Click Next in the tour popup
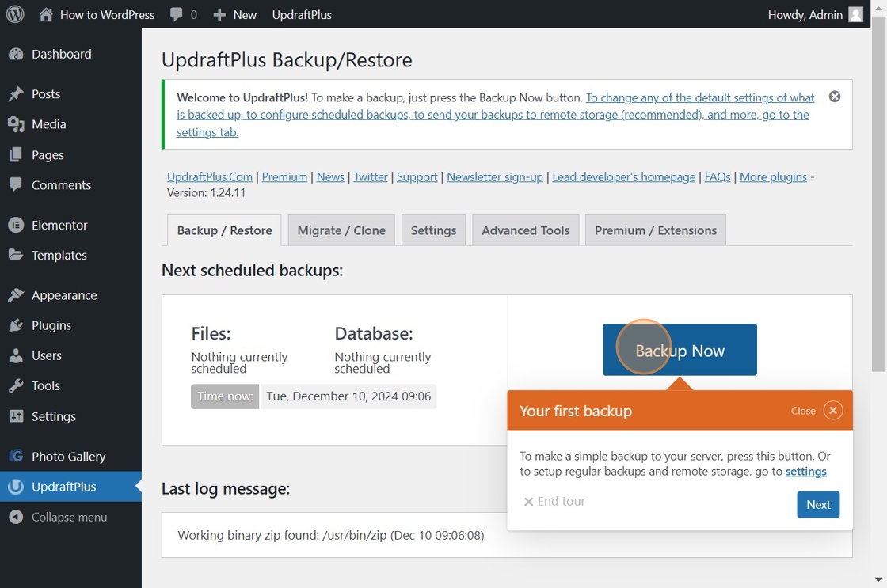The image size is (887, 588). click(818, 504)
